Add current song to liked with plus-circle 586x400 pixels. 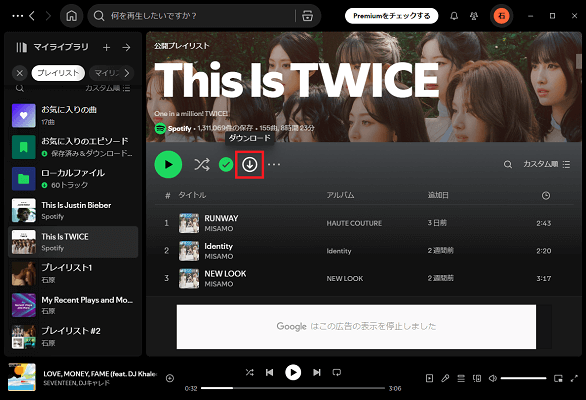click(170, 378)
